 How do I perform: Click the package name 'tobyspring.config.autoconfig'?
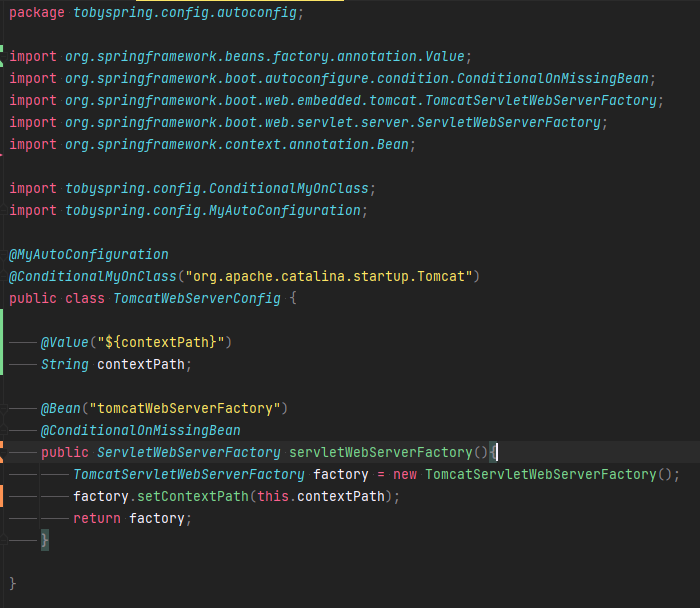(x=185, y=12)
